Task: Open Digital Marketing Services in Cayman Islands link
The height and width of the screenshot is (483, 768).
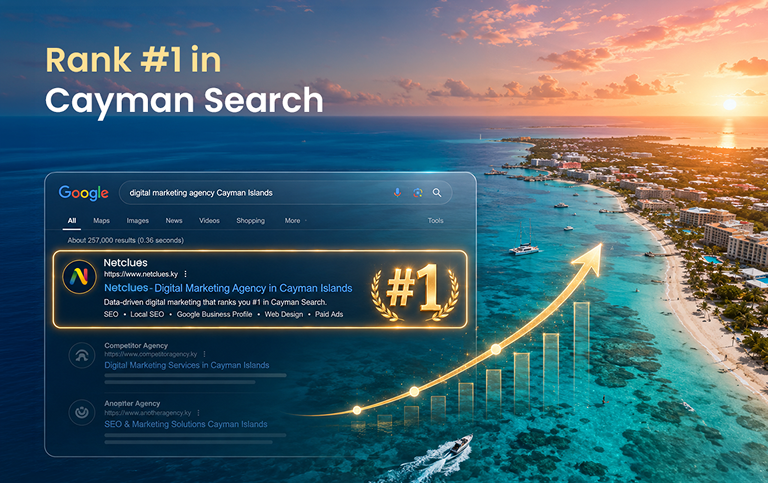Action: [187, 365]
